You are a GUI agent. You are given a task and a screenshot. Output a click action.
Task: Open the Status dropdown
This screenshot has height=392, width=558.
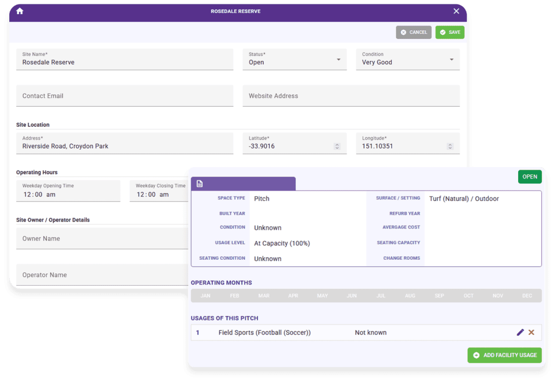click(x=295, y=59)
